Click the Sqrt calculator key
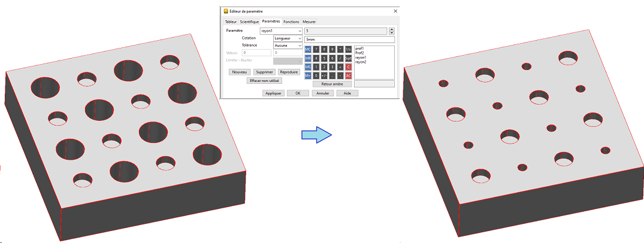Viewport: 644px width, 243px height. point(348,58)
